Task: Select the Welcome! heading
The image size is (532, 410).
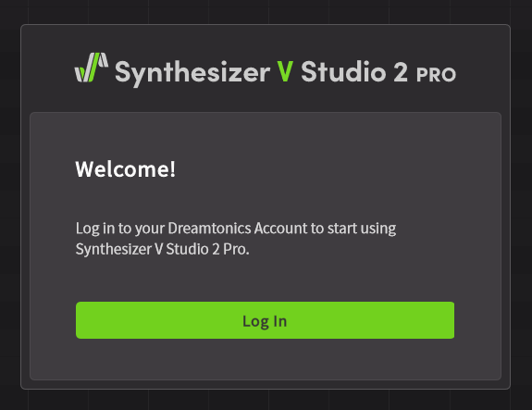Action: coord(126,169)
